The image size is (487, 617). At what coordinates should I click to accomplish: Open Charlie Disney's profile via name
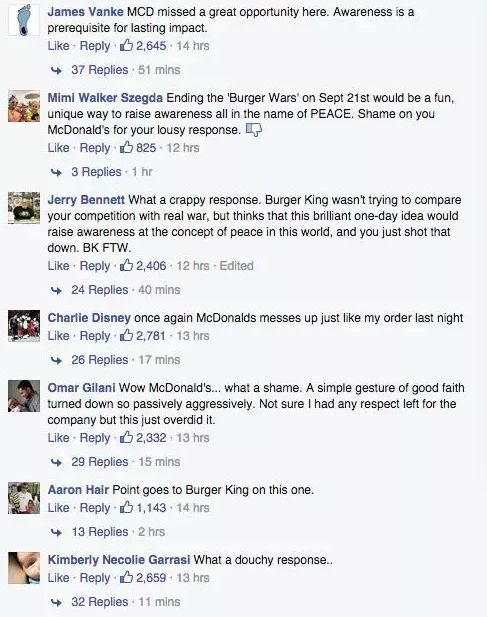coord(89,318)
